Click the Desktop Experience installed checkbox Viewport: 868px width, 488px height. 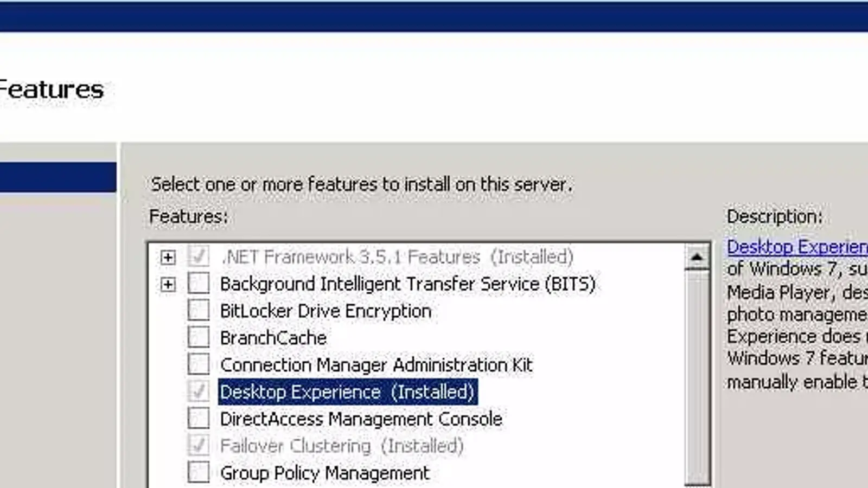click(199, 391)
